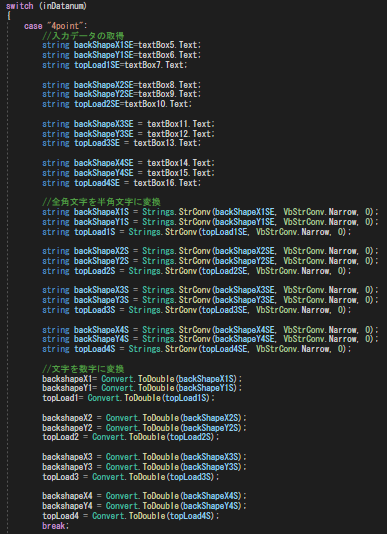Click ToDouble on the topLoad2 assignment line

147,437
